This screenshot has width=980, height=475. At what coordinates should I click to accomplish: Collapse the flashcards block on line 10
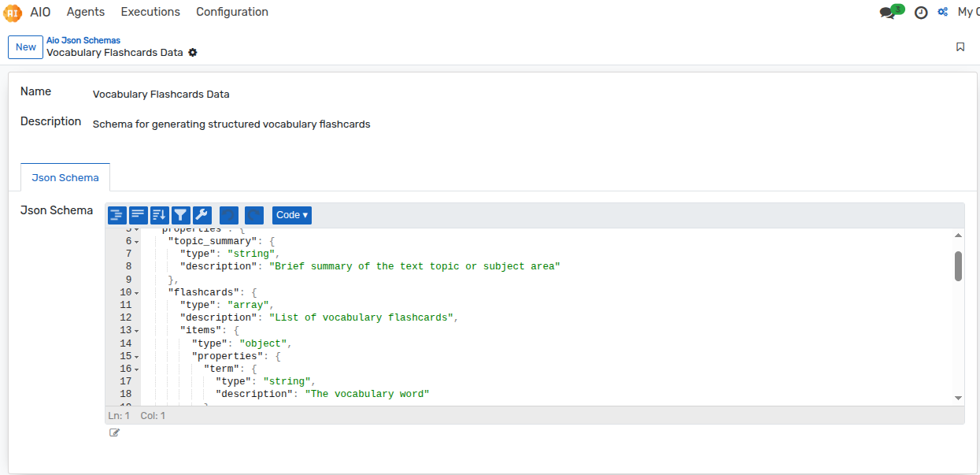coord(137,293)
